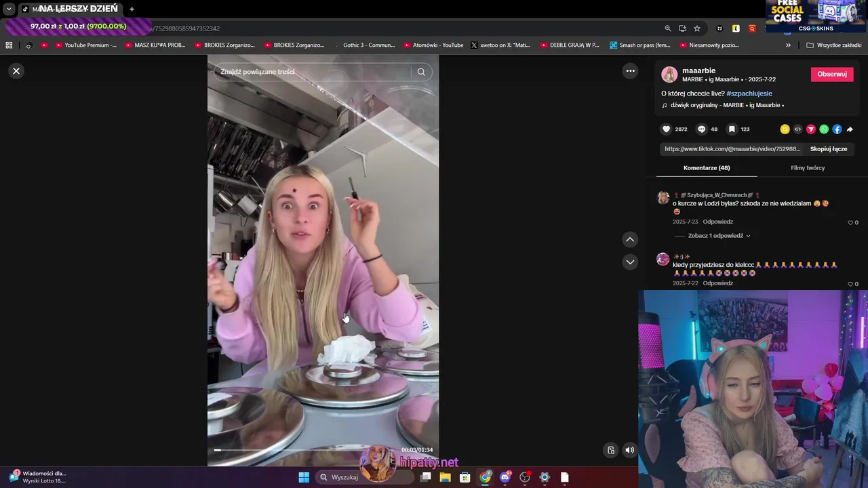Open new browser tab with plus

132,9
